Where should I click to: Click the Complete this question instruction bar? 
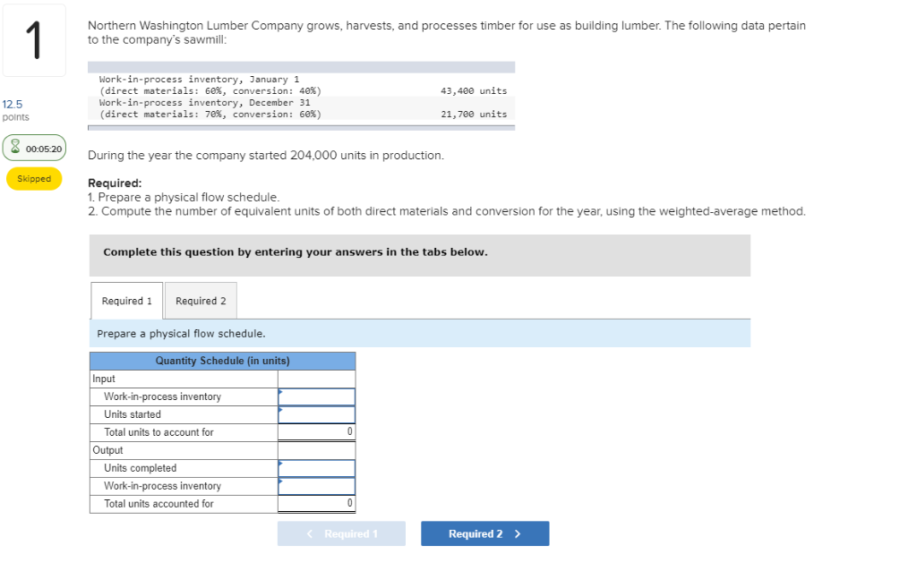[x=420, y=255]
